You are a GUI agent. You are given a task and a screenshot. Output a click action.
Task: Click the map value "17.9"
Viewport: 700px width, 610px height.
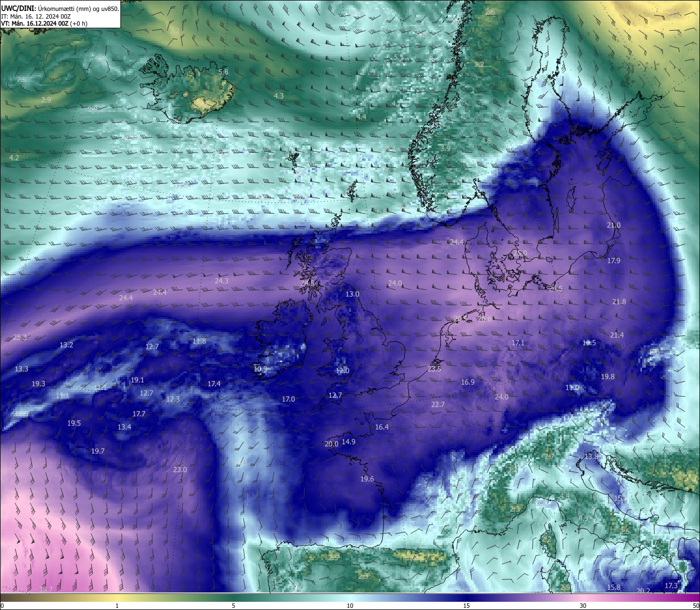pos(614,261)
